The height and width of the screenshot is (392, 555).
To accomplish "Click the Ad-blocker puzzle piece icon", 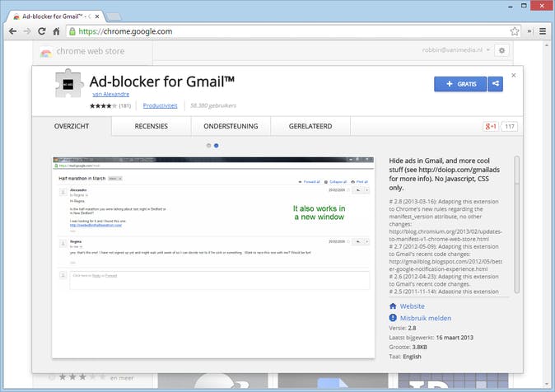I will point(69,83).
